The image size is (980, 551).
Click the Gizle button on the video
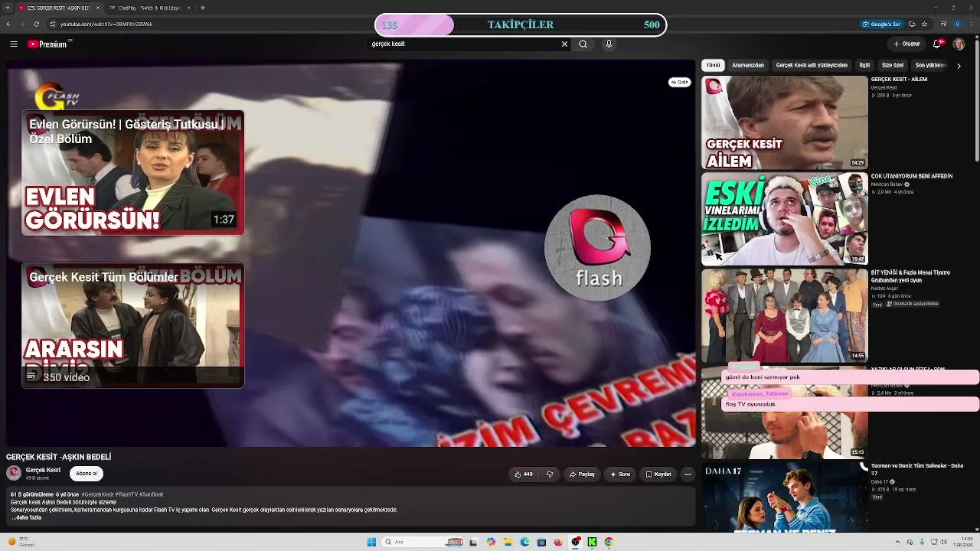tap(680, 82)
